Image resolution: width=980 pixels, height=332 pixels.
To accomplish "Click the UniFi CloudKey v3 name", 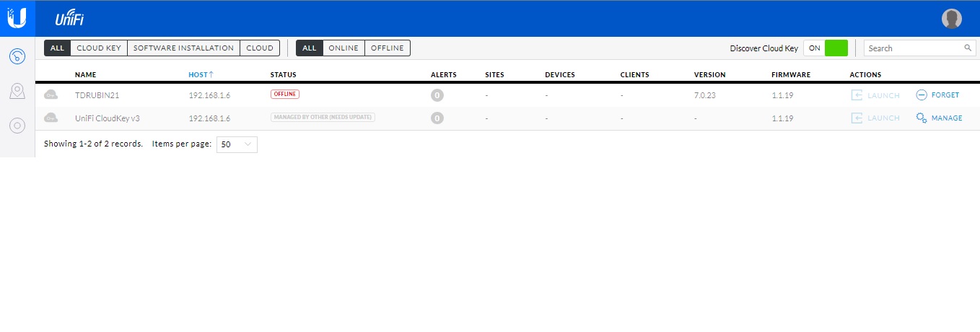I will pyautogui.click(x=107, y=118).
